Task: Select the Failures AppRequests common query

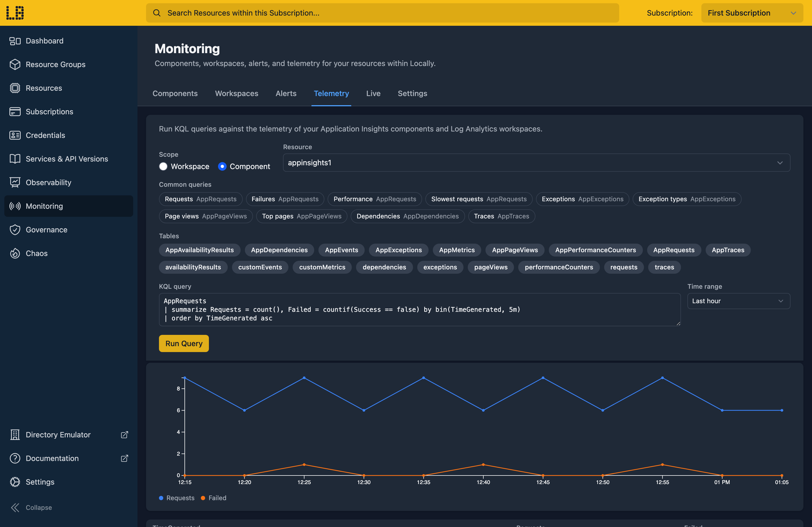Action: (285, 199)
